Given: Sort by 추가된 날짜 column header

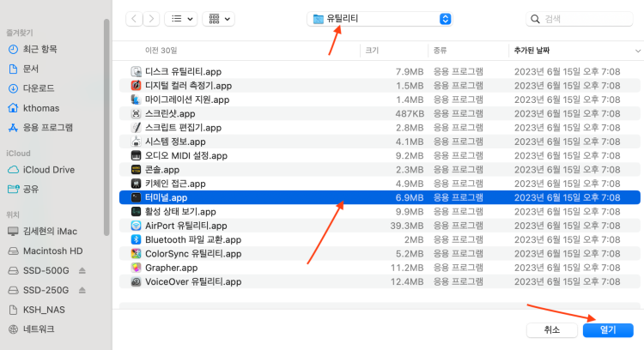Looking at the screenshot, I should (x=532, y=51).
